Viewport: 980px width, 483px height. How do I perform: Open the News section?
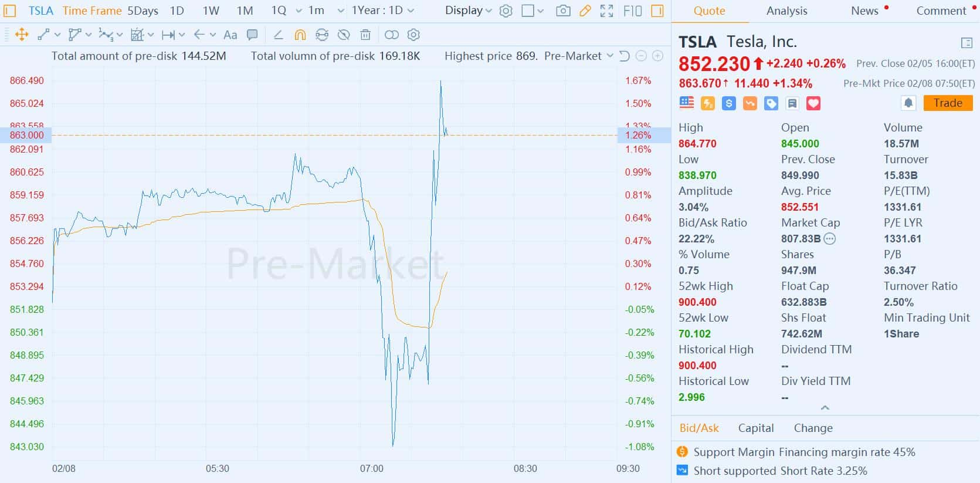point(864,11)
